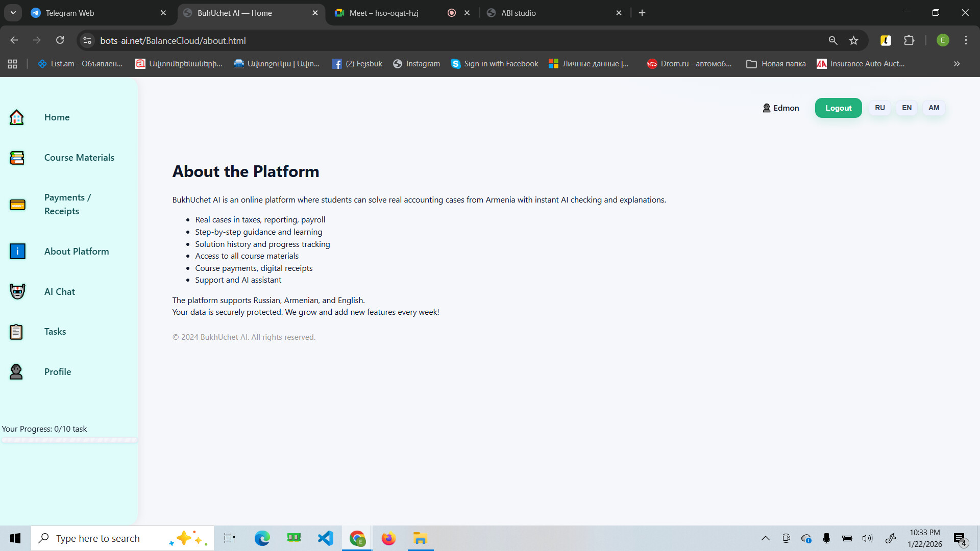
Task: Click the Home house icon in sidebar
Action: [x=17, y=117]
